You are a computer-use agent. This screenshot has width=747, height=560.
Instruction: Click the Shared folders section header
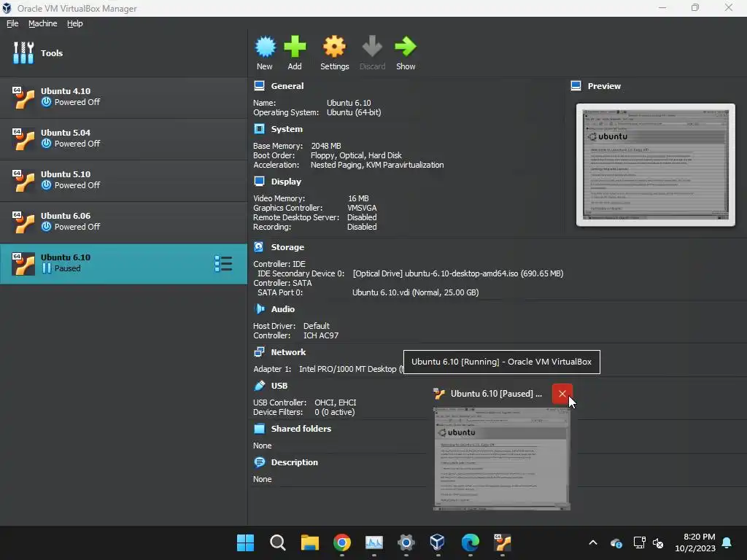[x=301, y=429]
